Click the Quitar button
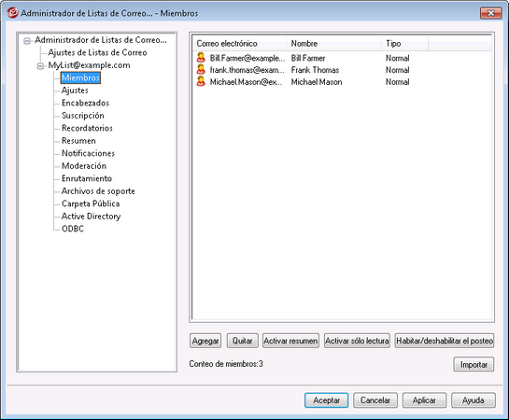The image size is (509, 420). 243,341
